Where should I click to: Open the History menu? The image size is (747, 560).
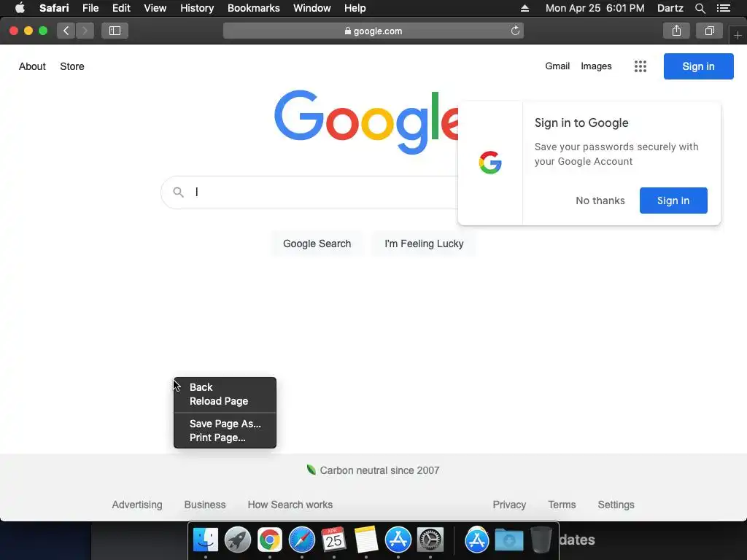tap(197, 8)
